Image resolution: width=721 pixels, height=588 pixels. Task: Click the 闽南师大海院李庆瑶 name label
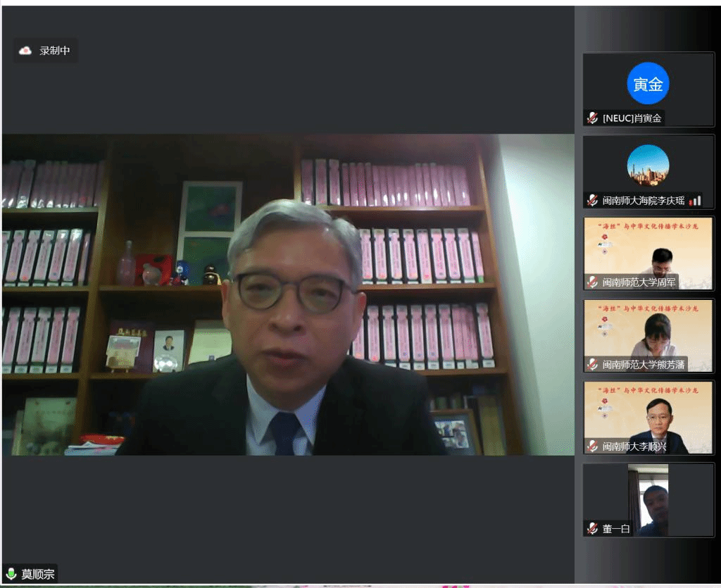tap(643, 201)
